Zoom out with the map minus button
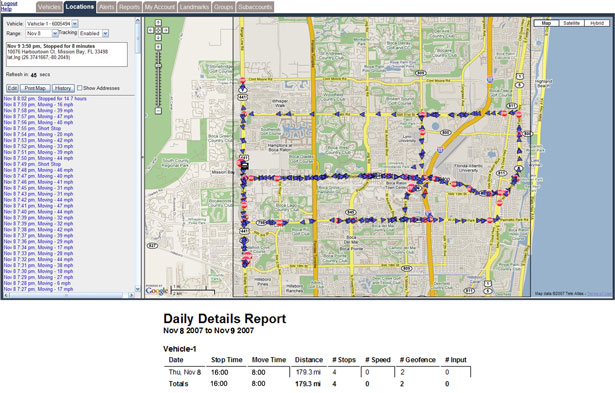 click(158, 111)
